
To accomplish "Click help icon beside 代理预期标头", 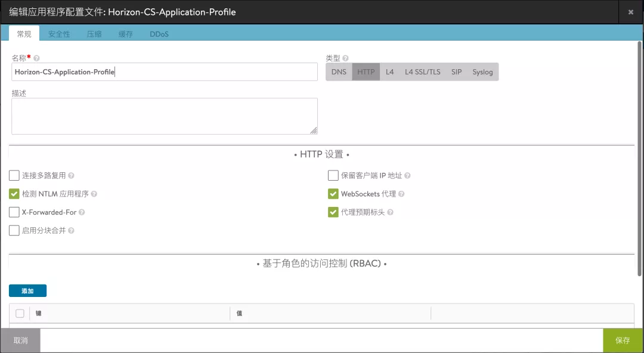I will pyautogui.click(x=390, y=212).
